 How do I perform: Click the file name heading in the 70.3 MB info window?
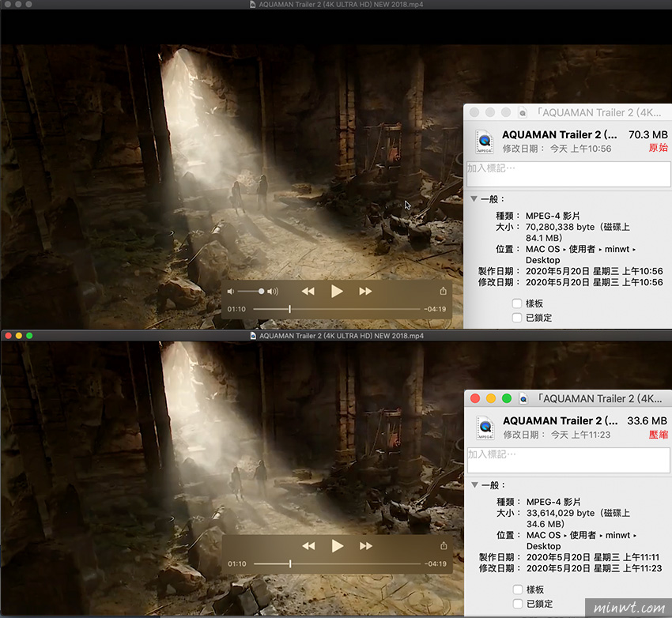pyautogui.click(x=560, y=134)
